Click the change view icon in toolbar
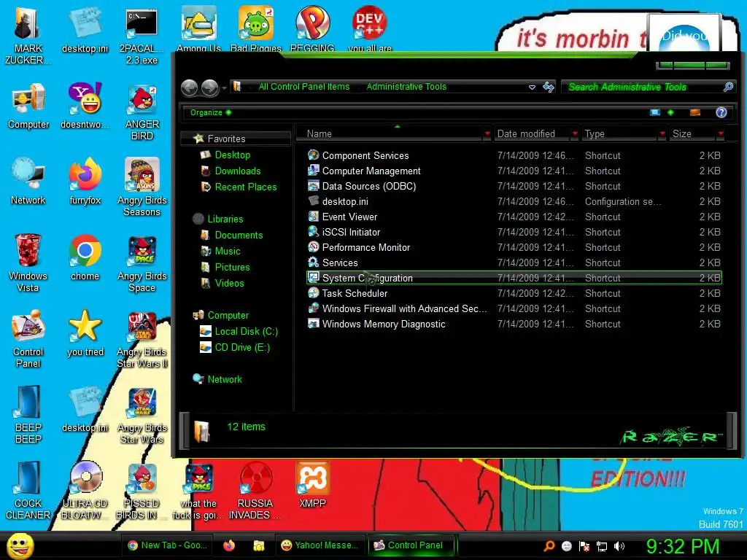747x560 pixels. 655,112
